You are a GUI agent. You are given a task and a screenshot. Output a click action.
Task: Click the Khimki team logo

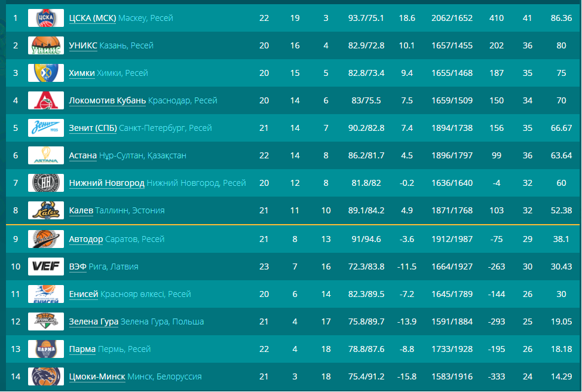[46, 73]
